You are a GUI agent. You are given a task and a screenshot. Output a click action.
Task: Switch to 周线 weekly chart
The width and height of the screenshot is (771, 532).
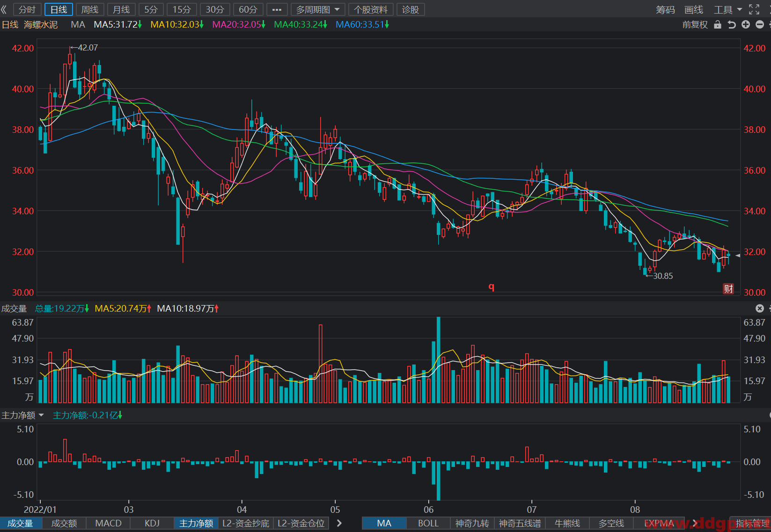pyautogui.click(x=90, y=9)
